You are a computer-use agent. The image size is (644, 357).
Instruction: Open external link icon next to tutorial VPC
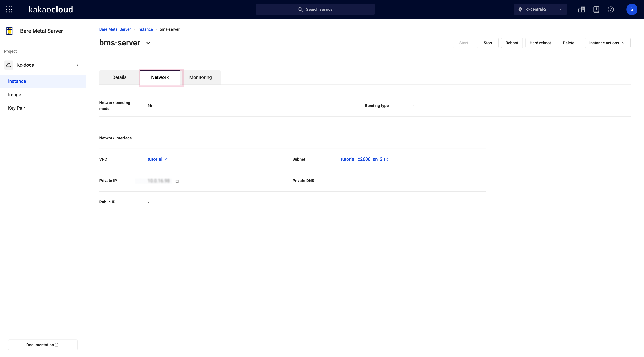pos(165,160)
